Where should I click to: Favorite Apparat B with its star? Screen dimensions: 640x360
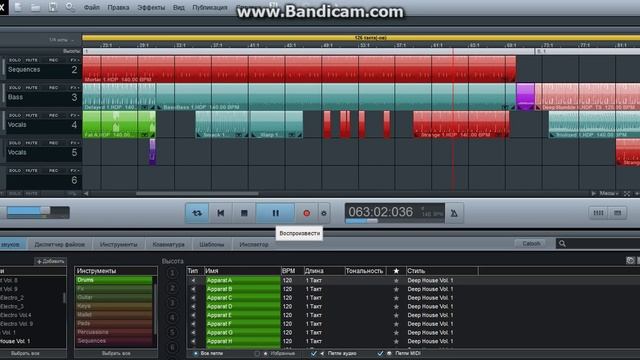tap(396, 289)
